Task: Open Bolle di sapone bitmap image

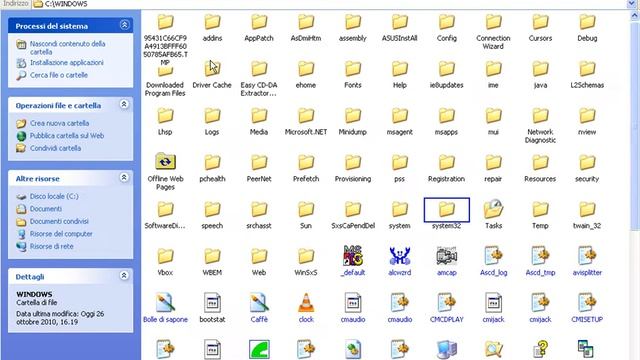Action: pos(165,303)
